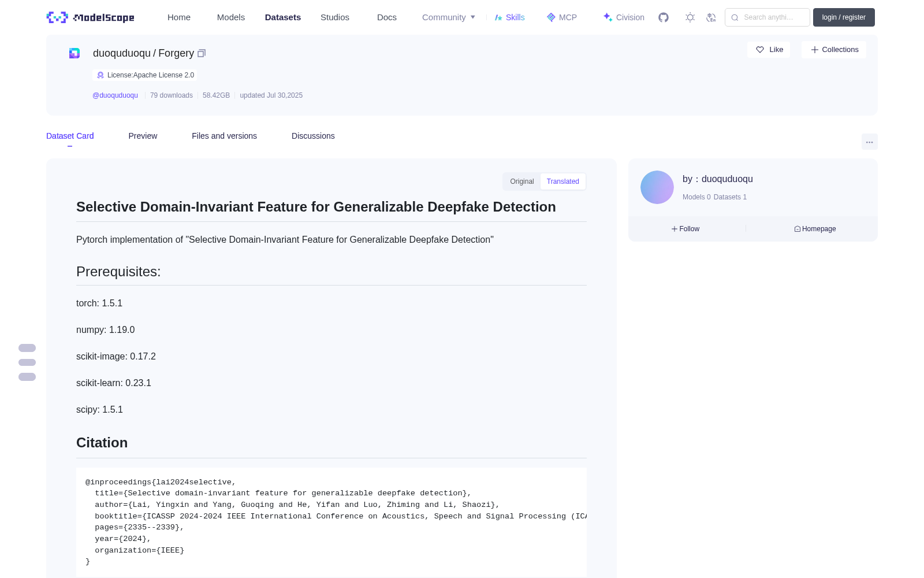Open the GitHub icon link
Image resolution: width=924 pixels, height=578 pixels.
[x=664, y=17]
